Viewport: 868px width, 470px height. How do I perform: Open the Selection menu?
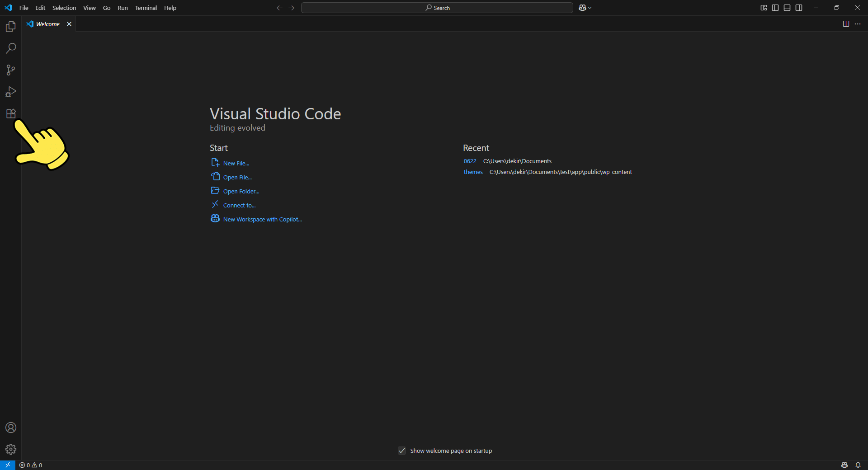point(64,8)
